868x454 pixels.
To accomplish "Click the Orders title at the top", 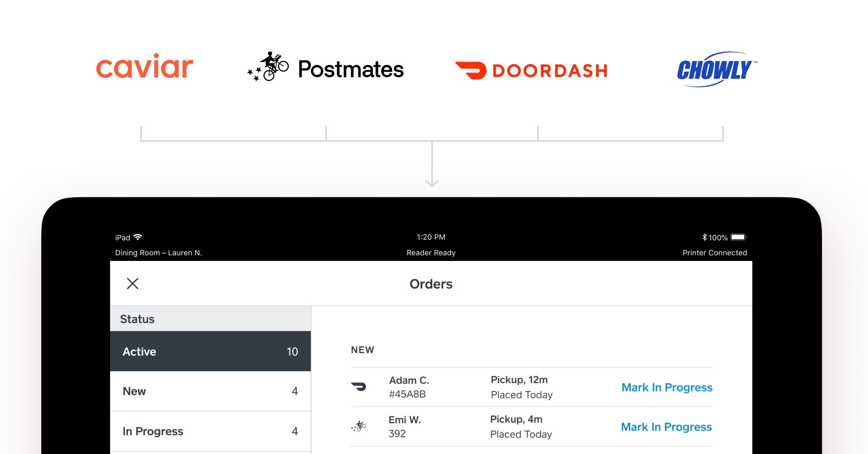I will coord(431,284).
